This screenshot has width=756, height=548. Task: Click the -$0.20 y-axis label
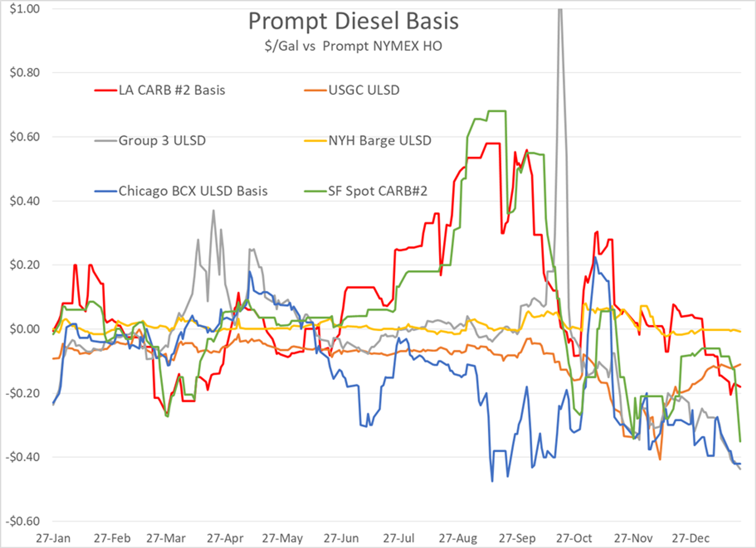click(x=22, y=393)
